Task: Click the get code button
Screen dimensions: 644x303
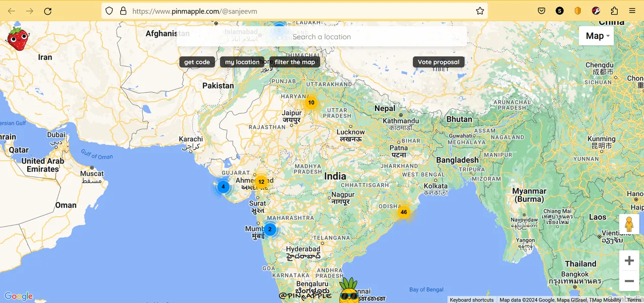Action: [197, 62]
